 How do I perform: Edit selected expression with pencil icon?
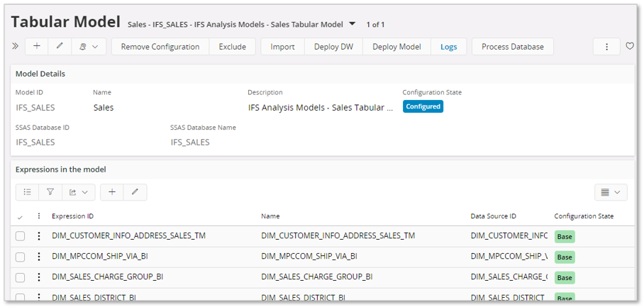[135, 192]
